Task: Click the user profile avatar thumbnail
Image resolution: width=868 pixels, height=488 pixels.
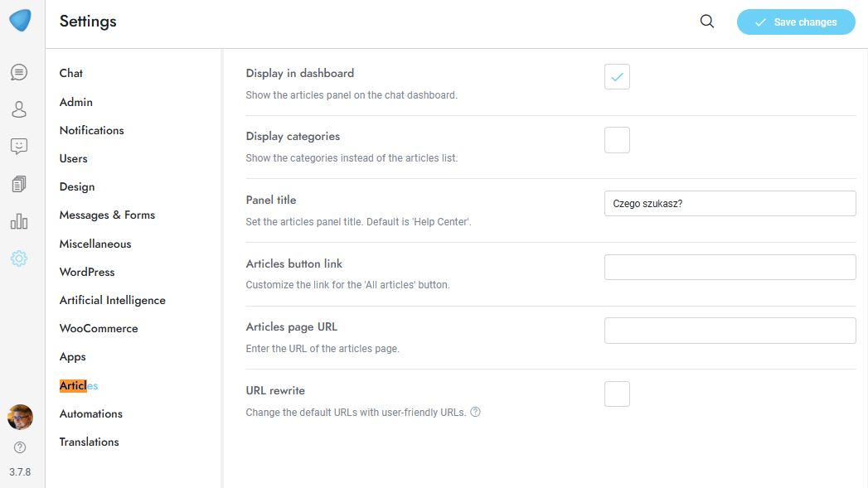Action: pos(20,417)
